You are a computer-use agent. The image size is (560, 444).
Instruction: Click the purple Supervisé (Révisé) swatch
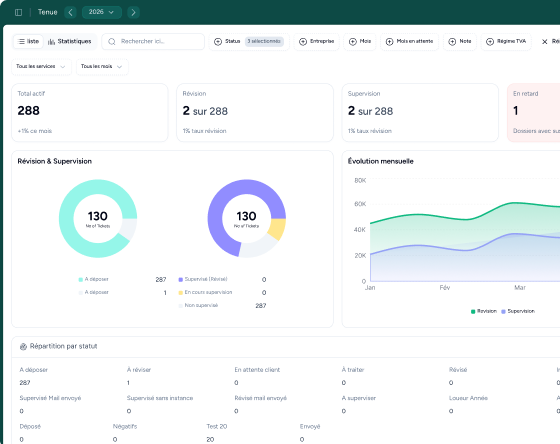pyautogui.click(x=181, y=279)
